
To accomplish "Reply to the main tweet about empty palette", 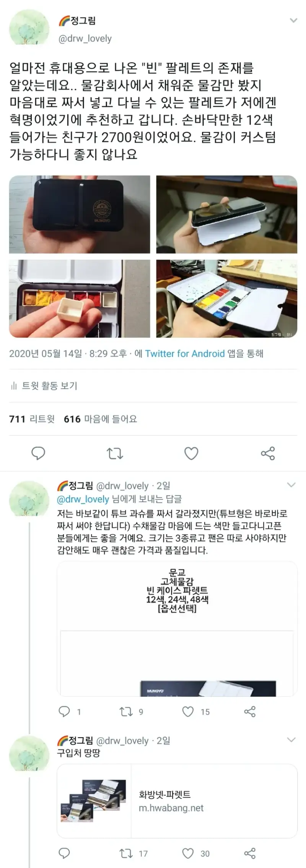I will coord(38,454).
